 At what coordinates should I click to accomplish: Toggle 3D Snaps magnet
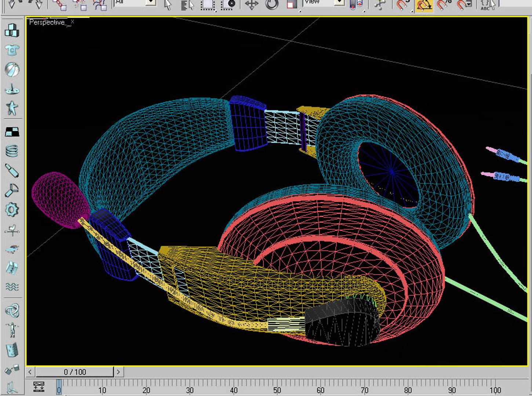click(404, 4)
